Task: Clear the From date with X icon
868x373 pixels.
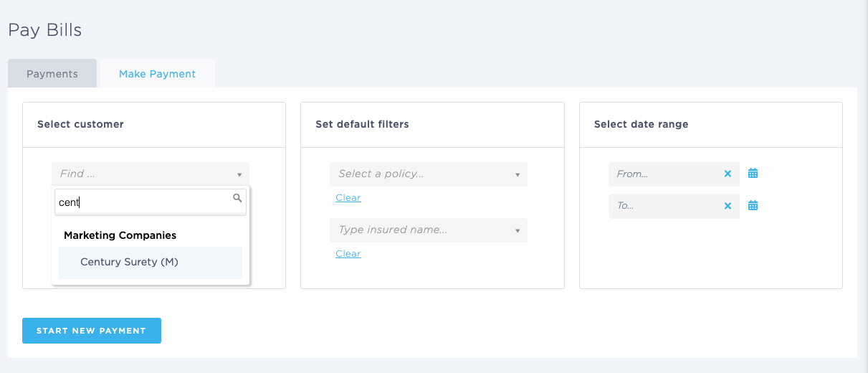Action: 728,174
